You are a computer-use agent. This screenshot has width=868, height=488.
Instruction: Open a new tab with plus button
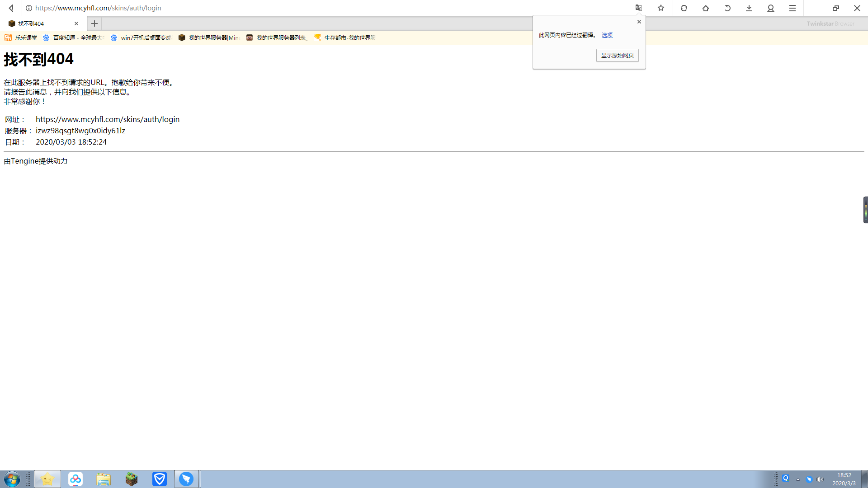pos(94,23)
